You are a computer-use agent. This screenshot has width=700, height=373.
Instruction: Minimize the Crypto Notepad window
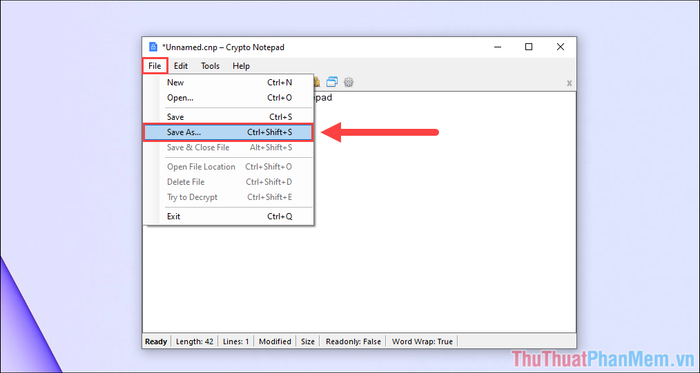[498, 47]
